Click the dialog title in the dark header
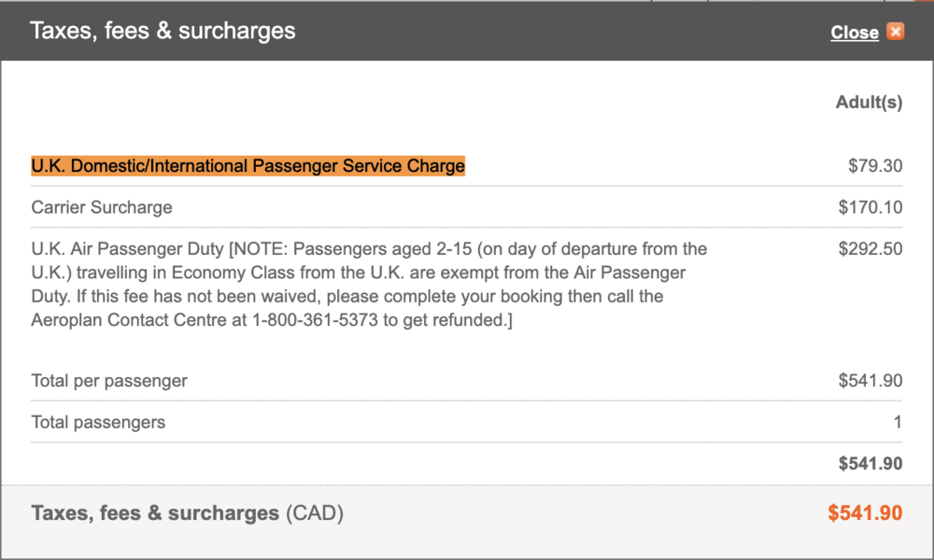This screenshot has width=934, height=560. (x=163, y=31)
